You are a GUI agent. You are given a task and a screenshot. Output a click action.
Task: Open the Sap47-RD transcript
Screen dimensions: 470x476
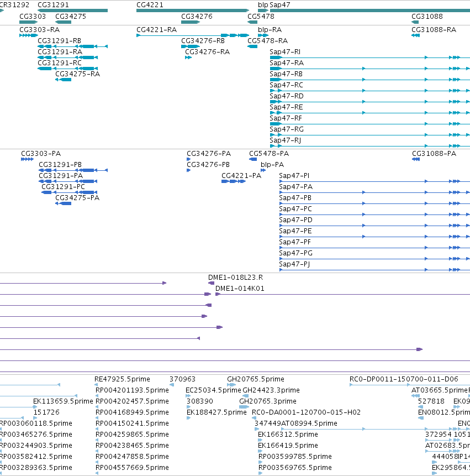pos(287,96)
